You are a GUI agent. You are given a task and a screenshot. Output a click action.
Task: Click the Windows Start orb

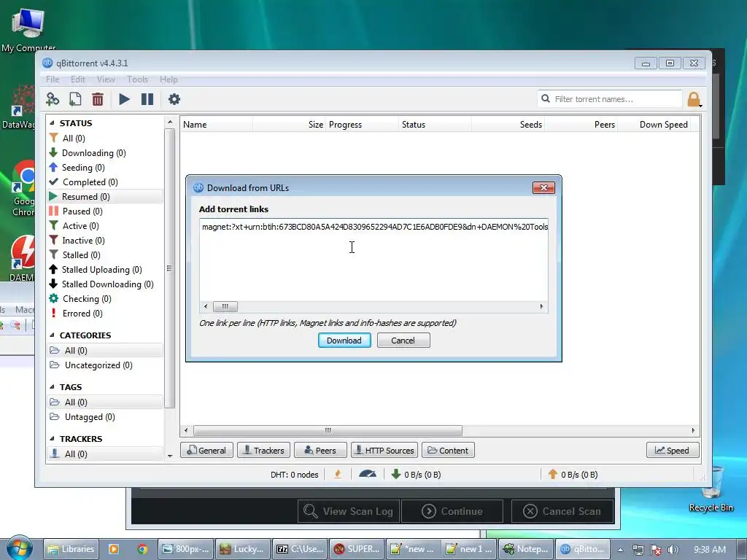(19, 548)
